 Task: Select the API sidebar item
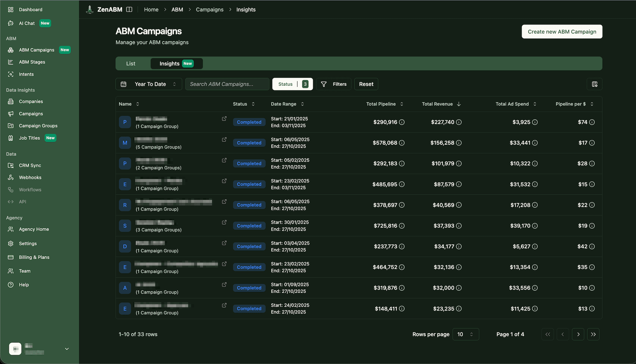(22, 202)
